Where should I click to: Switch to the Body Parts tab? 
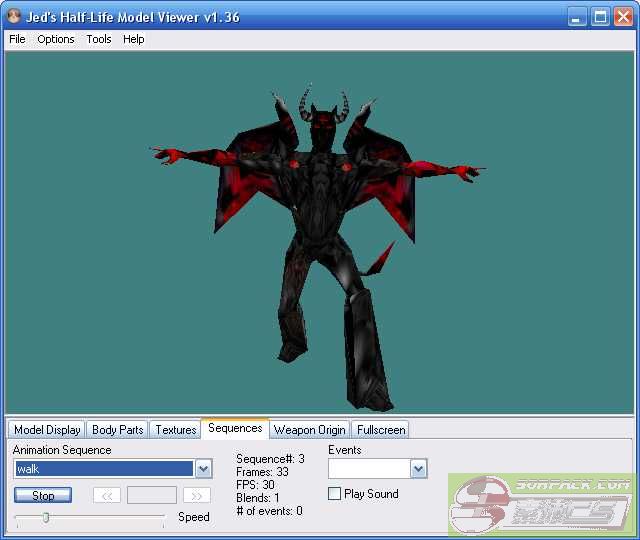coord(117,430)
